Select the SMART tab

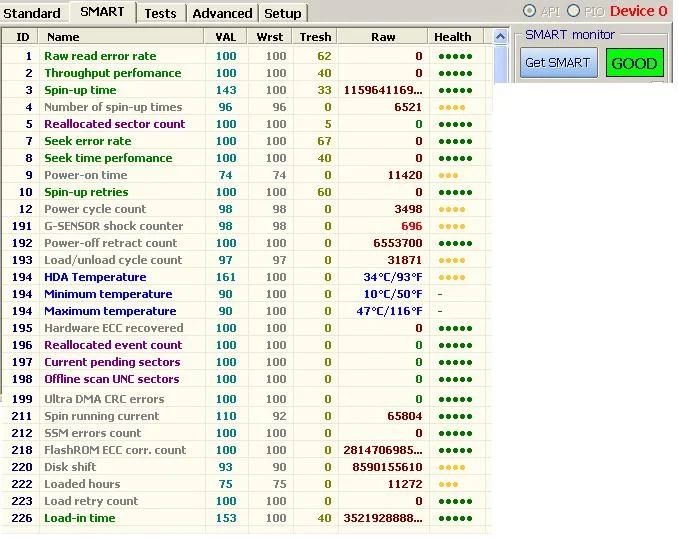[x=102, y=12]
